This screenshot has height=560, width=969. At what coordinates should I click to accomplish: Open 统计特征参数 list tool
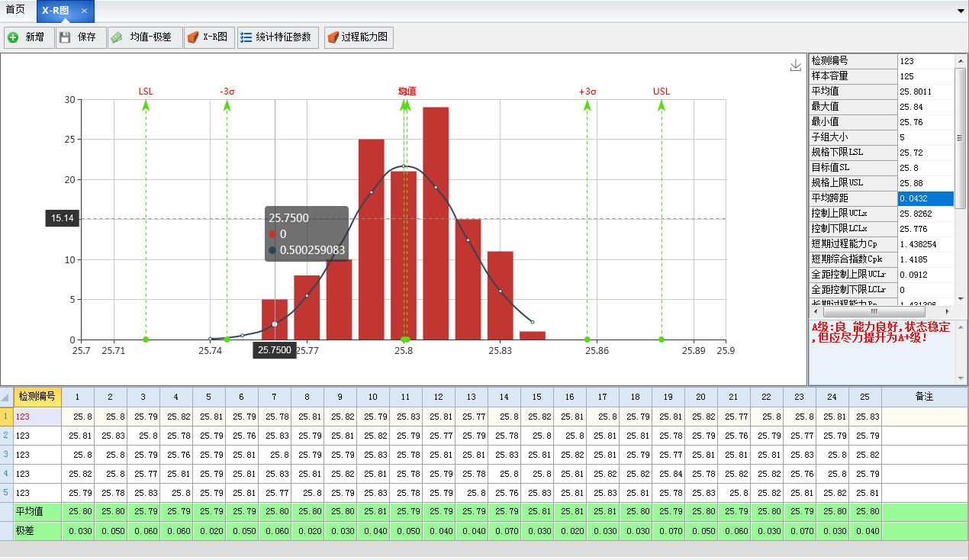pyautogui.click(x=278, y=37)
